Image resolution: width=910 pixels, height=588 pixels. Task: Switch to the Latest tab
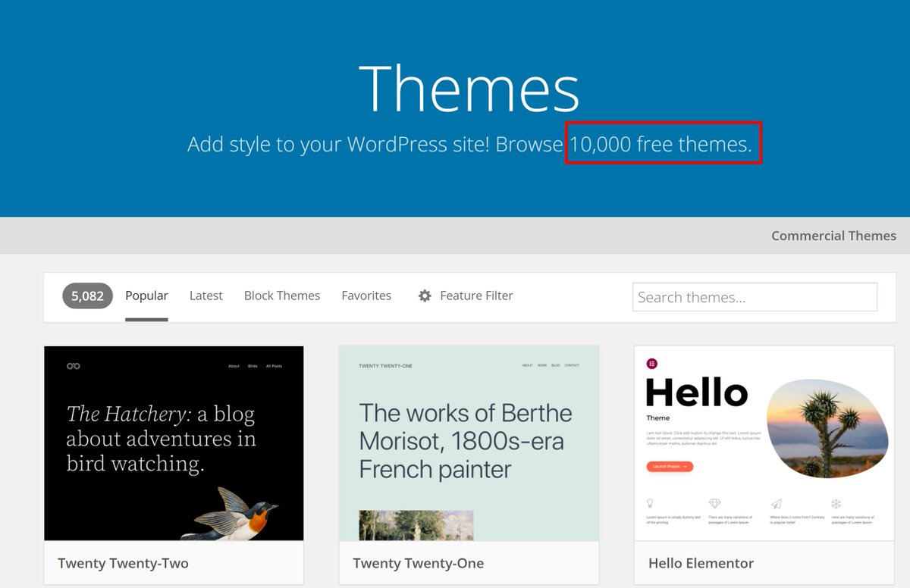point(206,296)
